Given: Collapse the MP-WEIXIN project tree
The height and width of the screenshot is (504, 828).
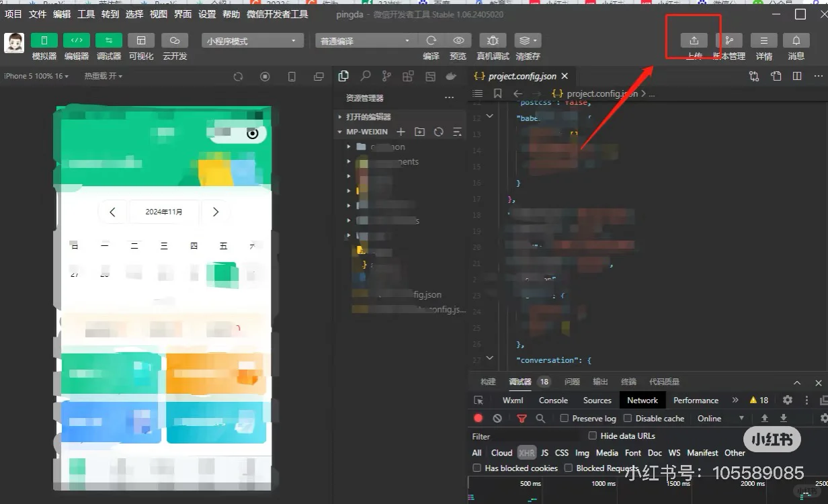Looking at the screenshot, I should pos(362,132).
